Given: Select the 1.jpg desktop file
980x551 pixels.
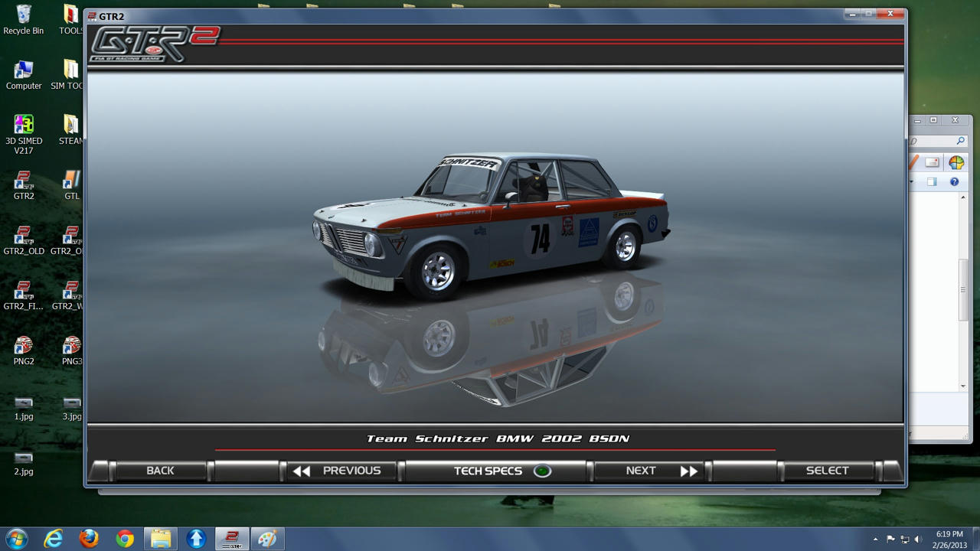Looking at the screenshot, I should coord(24,408).
